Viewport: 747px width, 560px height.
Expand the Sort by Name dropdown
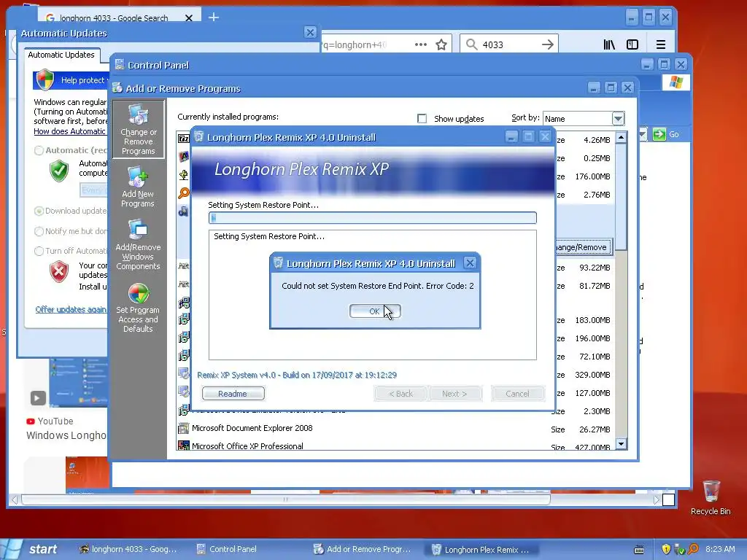pyautogui.click(x=618, y=118)
